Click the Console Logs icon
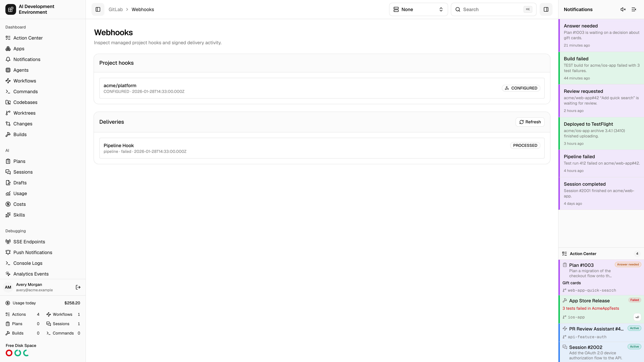The width and height of the screenshot is (644, 362). 8,263
